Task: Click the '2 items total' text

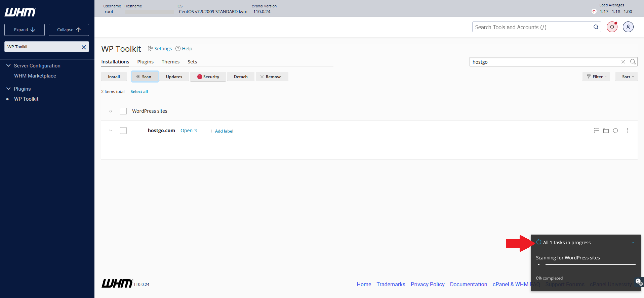Action: tap(113, 92)
